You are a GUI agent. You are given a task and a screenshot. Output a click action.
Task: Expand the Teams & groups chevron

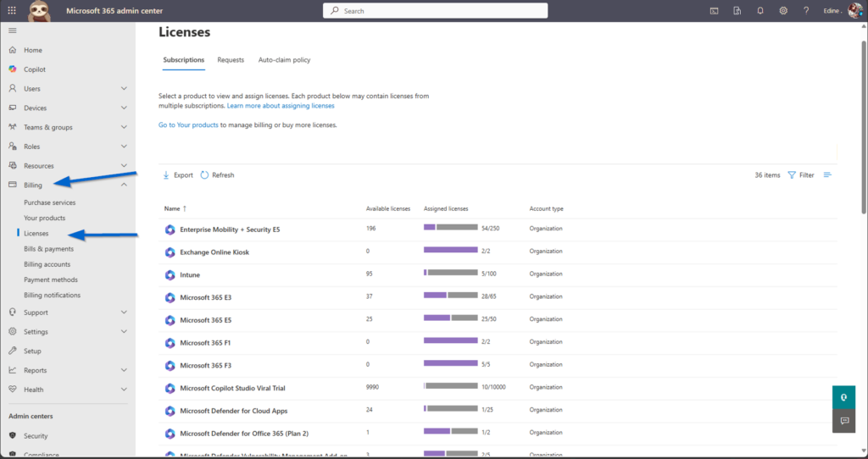(x=124, y=127)
